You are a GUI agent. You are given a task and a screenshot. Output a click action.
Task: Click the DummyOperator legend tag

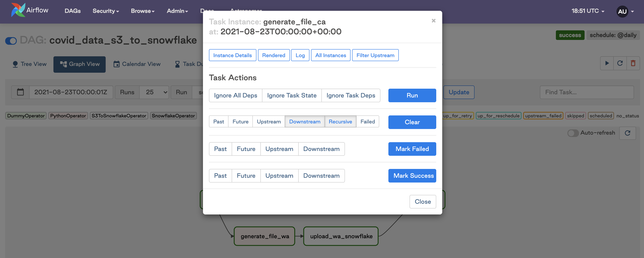point(26,116)
